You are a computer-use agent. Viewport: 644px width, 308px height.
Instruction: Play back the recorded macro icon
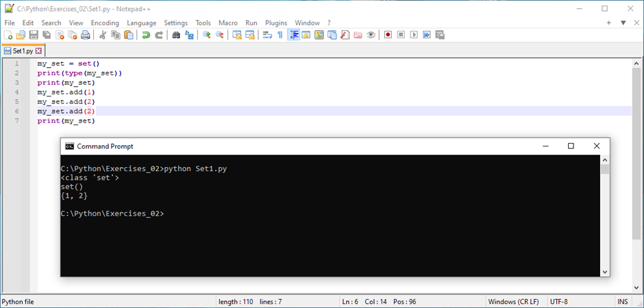pyautogui.click(x=414, y=35)
